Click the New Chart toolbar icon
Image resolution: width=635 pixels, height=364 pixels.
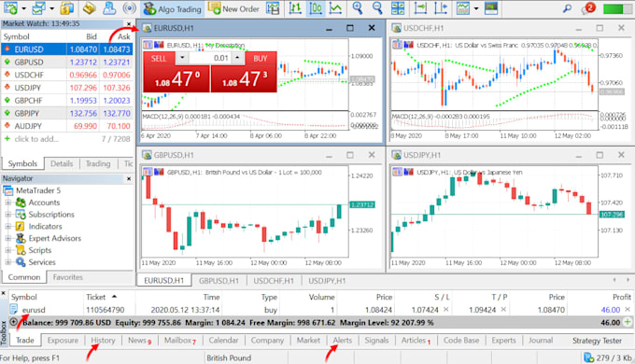point(10,8)
